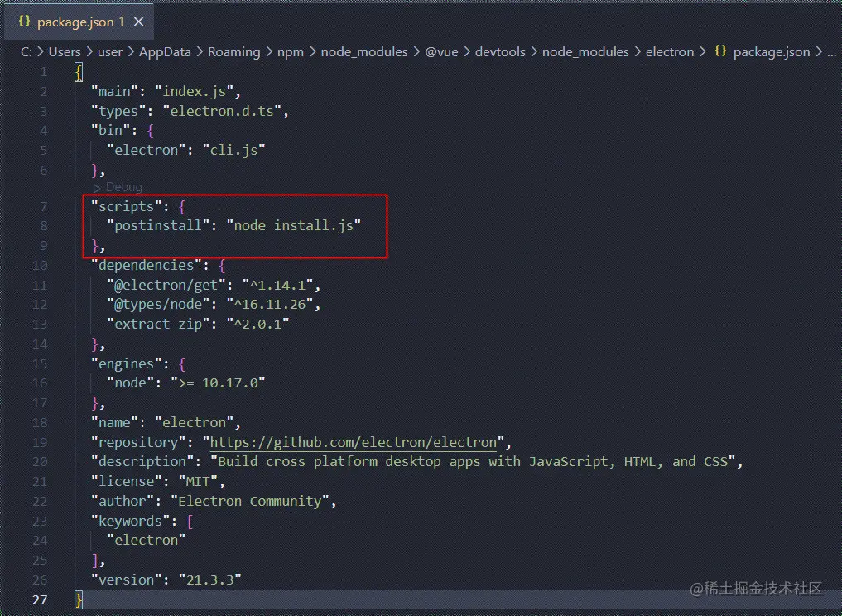Click the "repository" key
Image resolution: width=842 pixels, height=616 pixels.
tap(138, 442)
